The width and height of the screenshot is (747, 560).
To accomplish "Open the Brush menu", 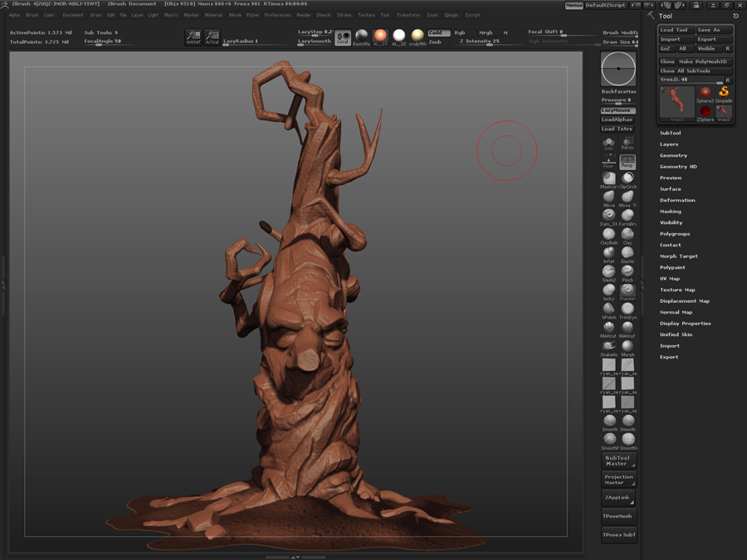I will coord(32,15).
